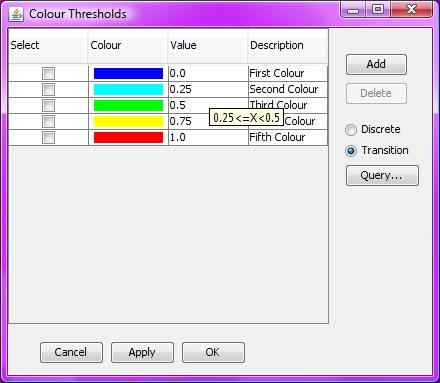The width and height of the screenshot is (440, 383).
Task: Click the Value column header
Action: click(208, 46)
